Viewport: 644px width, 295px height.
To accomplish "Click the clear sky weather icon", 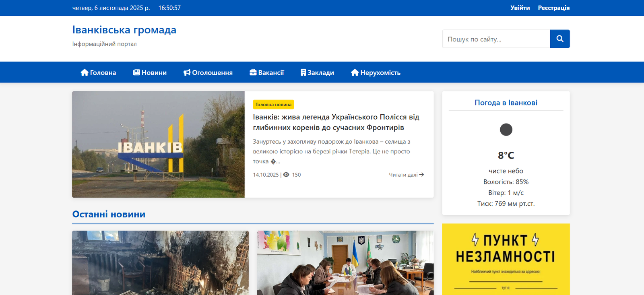I will (506, 130).
